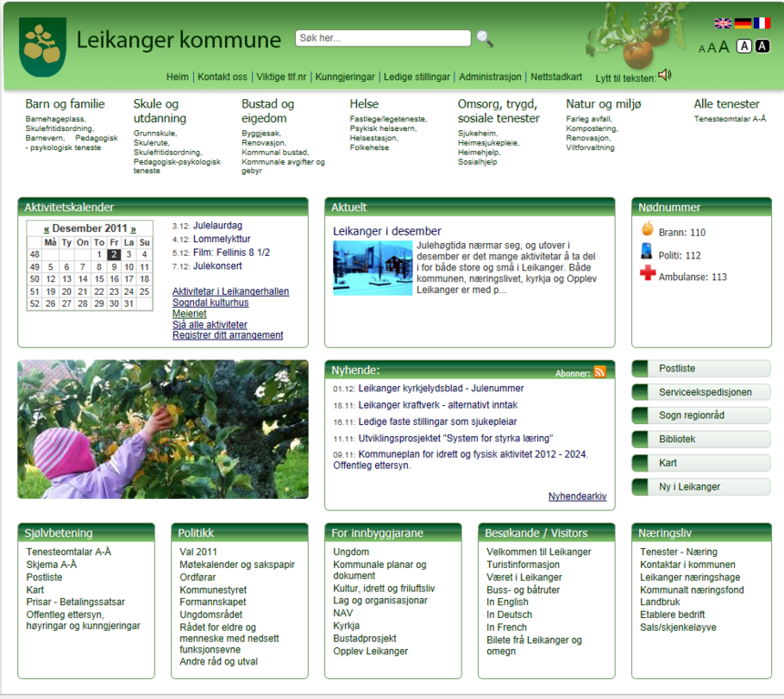
Task: Click the Sogn regionråd button
Action: [x=701, y=415]
